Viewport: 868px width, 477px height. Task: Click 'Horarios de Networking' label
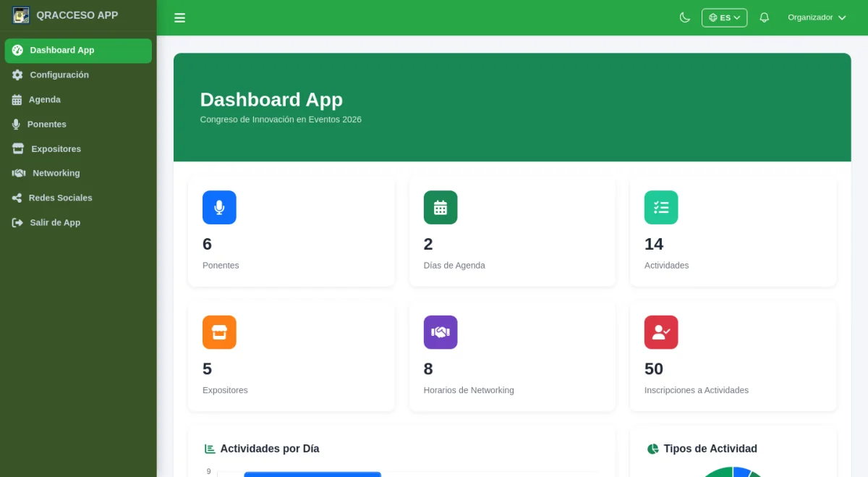pyautogui.click(x=469, y=390)
